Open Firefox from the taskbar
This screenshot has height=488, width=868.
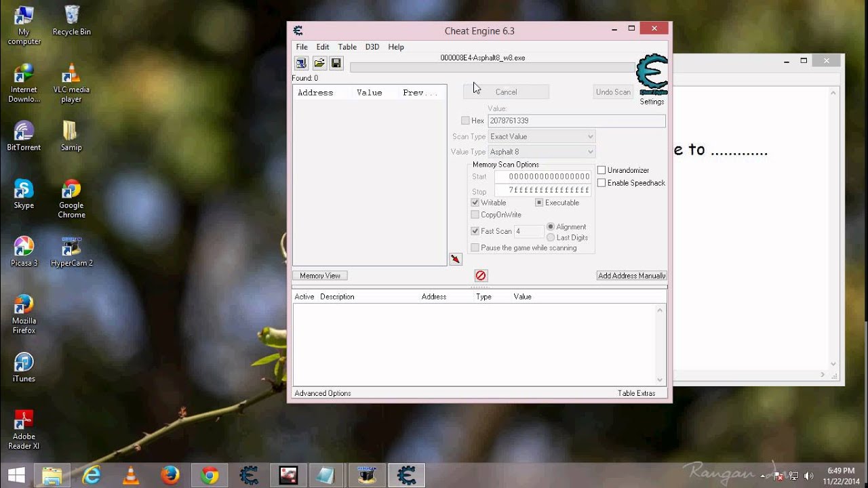coord(170,475)
